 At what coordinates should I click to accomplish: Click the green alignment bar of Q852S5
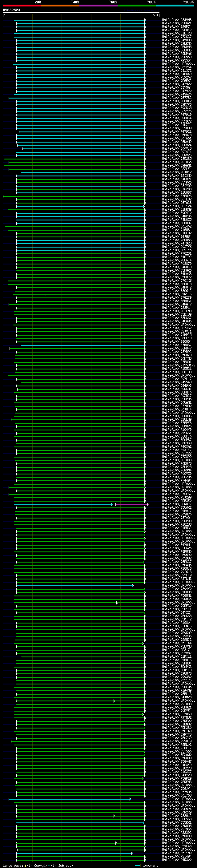75,159
